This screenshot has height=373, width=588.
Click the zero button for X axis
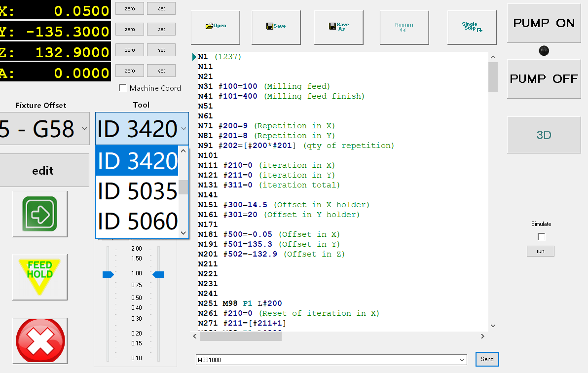click(x=130, y=8)
